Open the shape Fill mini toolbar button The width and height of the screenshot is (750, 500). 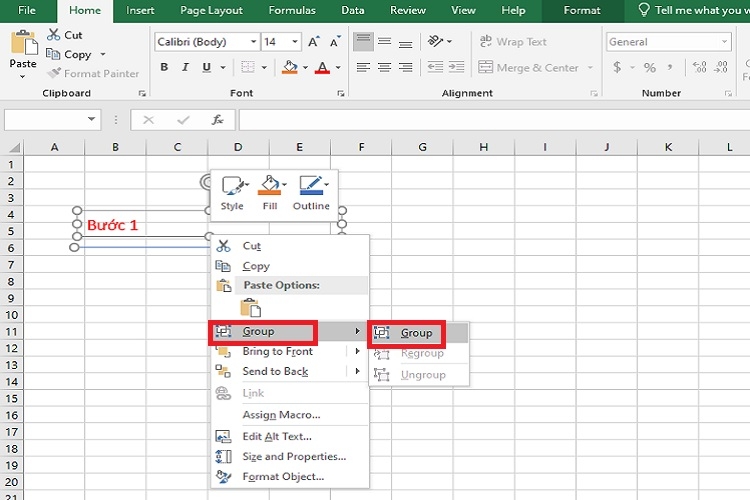click(x=270, y=193)
